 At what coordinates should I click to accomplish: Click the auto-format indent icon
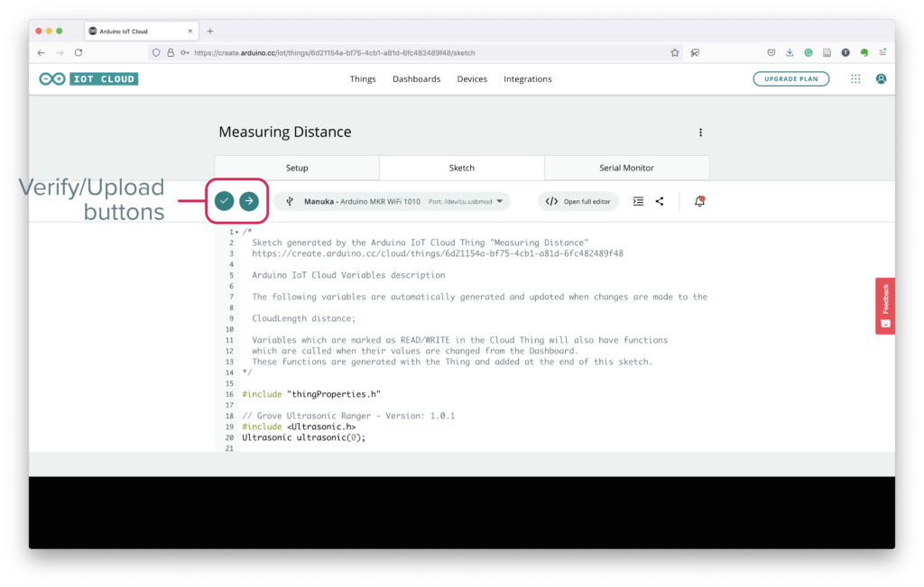[638, 201]
